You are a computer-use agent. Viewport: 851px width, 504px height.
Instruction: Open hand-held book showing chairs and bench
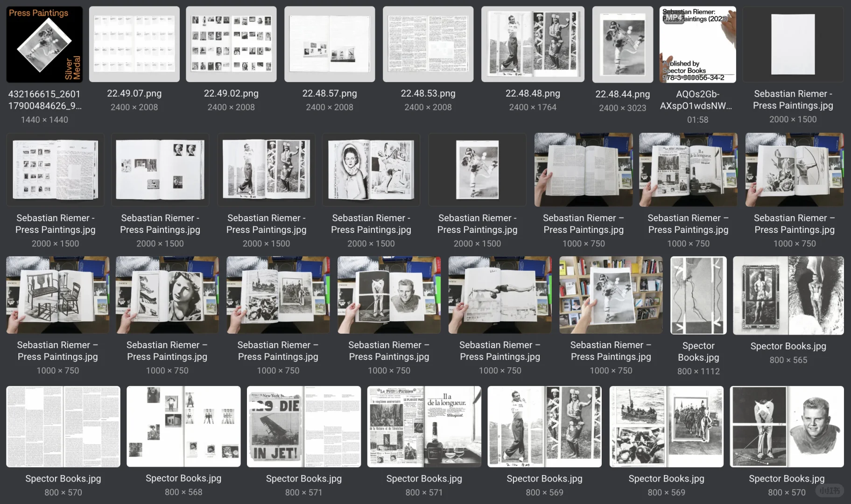coord(58,295)
